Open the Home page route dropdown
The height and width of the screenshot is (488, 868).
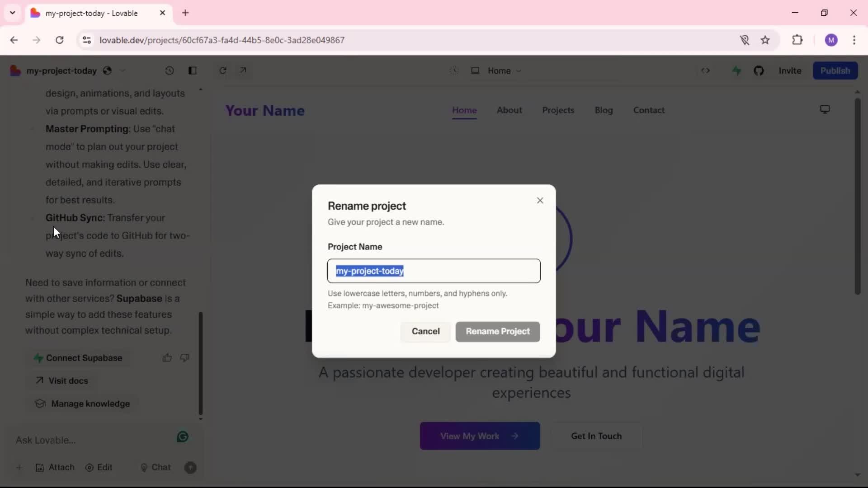click(505, 71)
